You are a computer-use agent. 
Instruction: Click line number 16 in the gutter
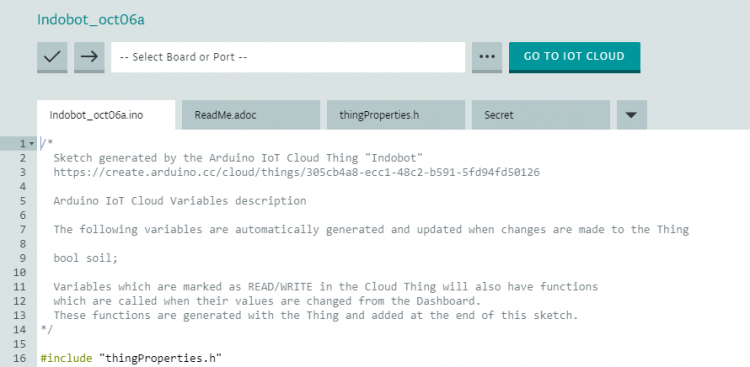click(x=20, y=358)
